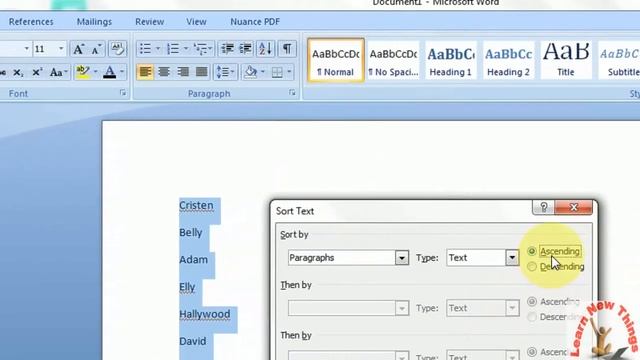Open the Font dialog launcher

(123, 93)
